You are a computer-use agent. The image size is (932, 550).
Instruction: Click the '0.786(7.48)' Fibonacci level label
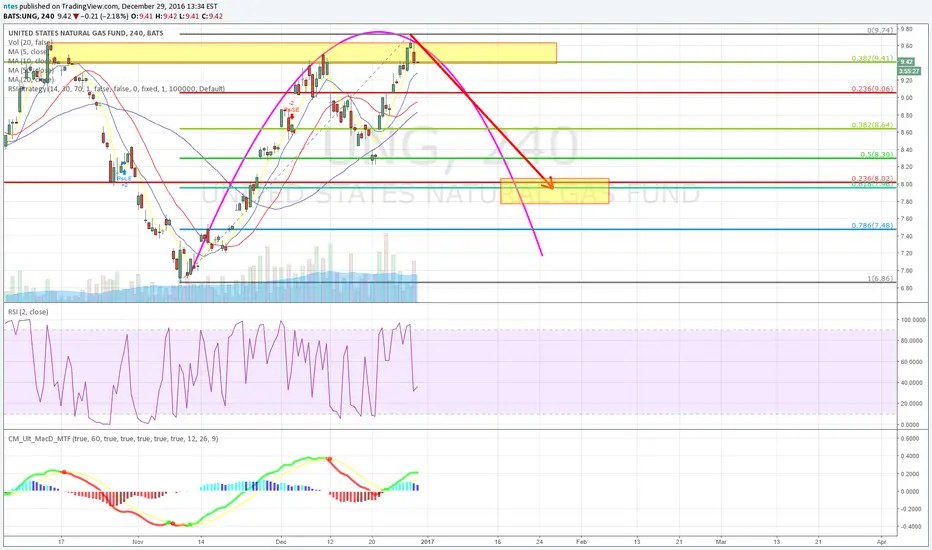click(872, 225)
